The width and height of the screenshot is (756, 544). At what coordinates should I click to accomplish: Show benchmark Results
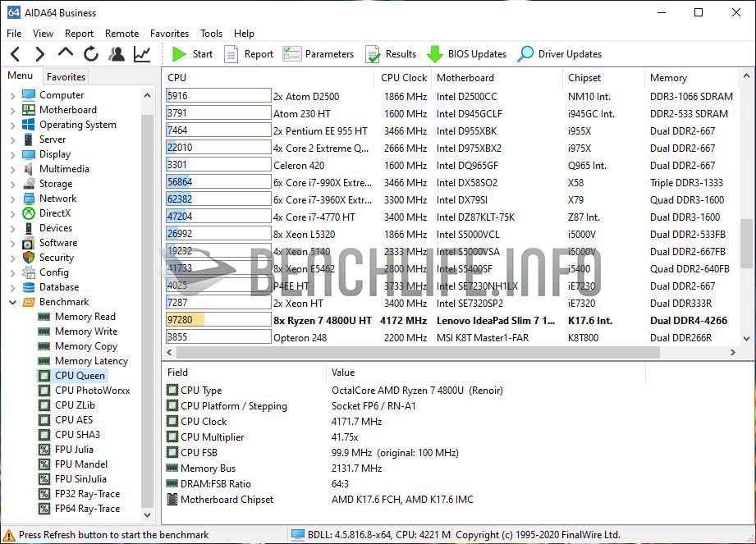(391, 54)
